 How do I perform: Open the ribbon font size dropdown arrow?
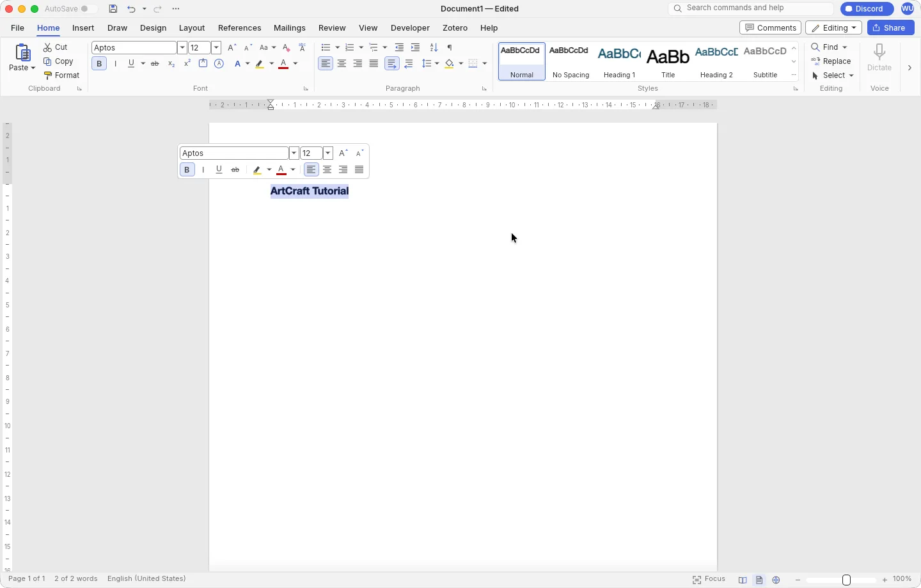tap(216, 47)
